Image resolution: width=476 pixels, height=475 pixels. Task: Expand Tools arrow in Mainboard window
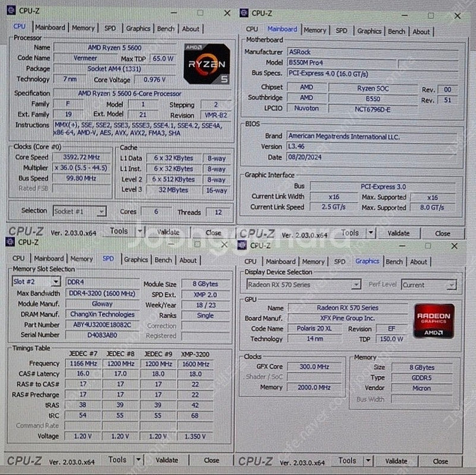(x=371, y=233)
